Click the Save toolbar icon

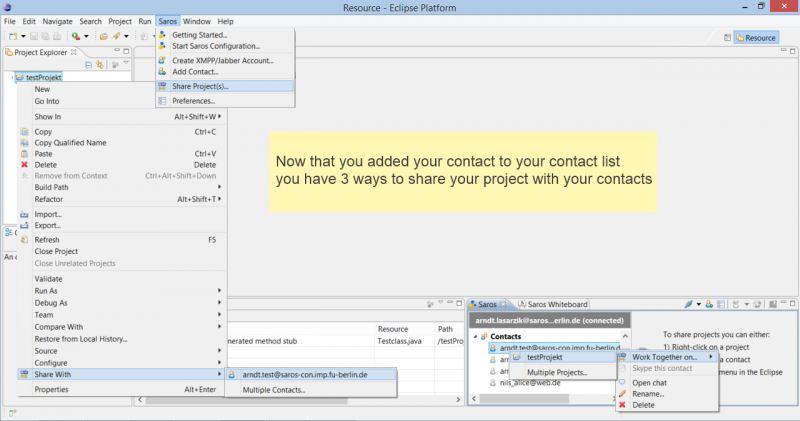(x=34, y=36)
